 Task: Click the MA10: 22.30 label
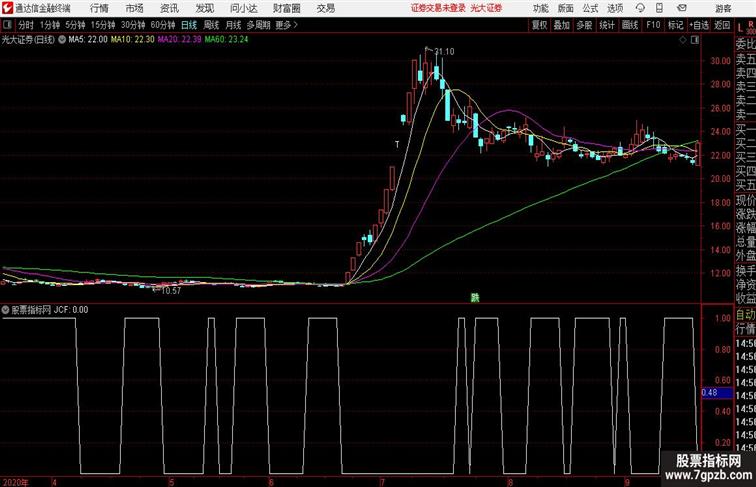[133, 40]
